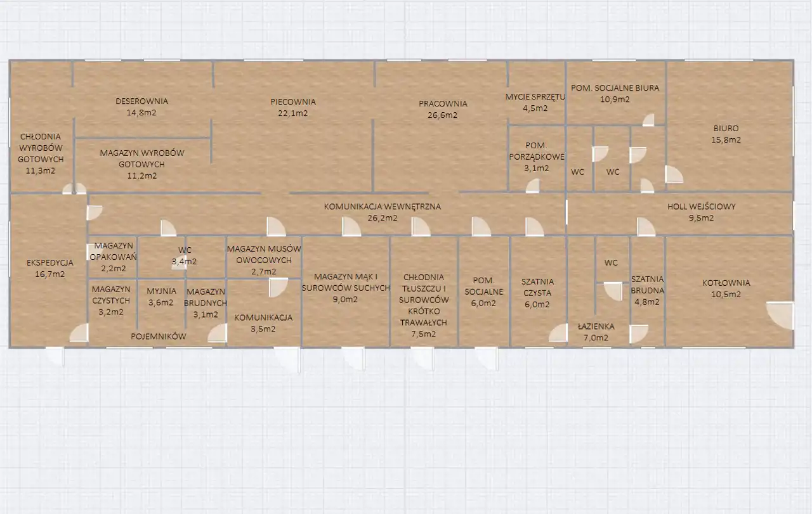812x514 pixels.
Task: Click the door in Pom. Socjalne Biura
Action: click(x=648, y=120)
